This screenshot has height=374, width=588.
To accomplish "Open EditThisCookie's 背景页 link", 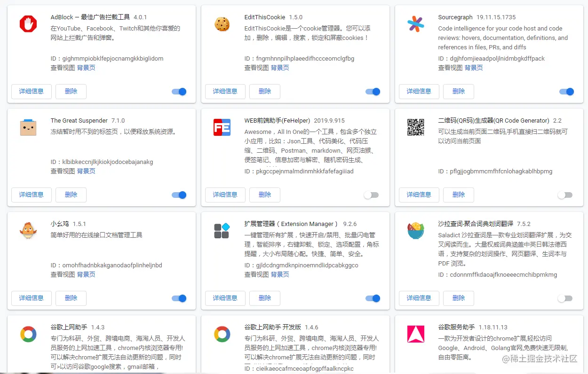I will pos(280,68).
